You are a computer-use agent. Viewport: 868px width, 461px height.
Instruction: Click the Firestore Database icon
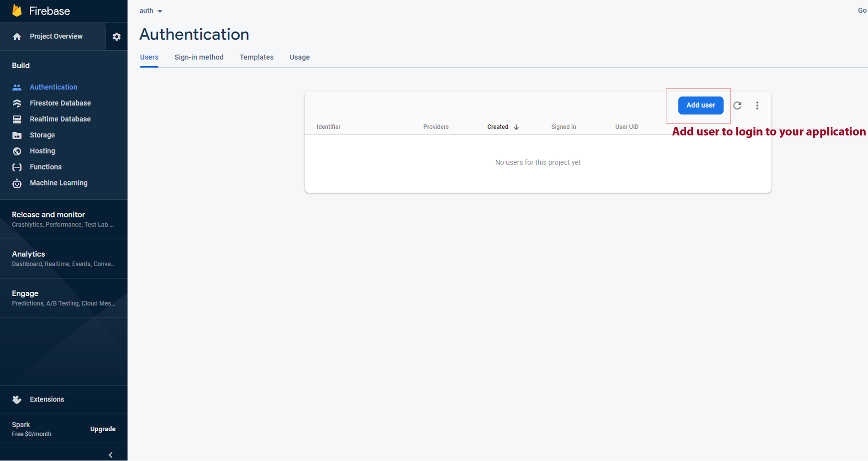point(17,103)
